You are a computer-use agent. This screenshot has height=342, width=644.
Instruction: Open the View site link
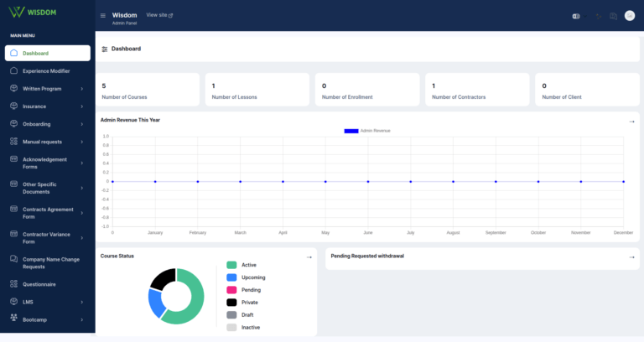[x=159, y=15]
